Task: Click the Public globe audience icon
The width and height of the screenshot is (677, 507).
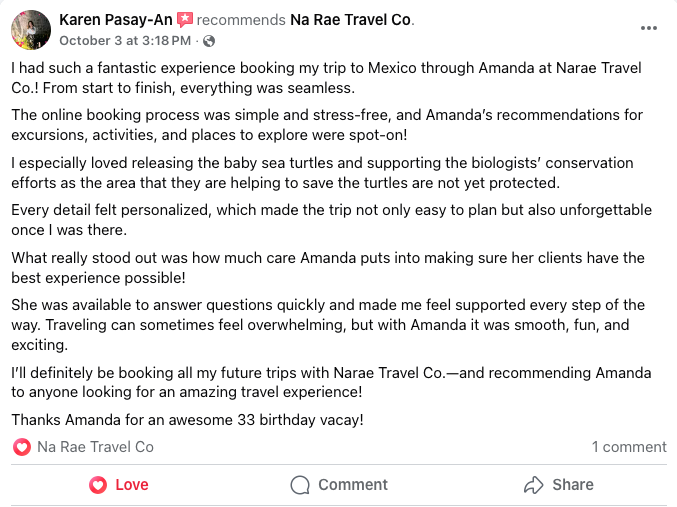Action: tap(206, 41)
